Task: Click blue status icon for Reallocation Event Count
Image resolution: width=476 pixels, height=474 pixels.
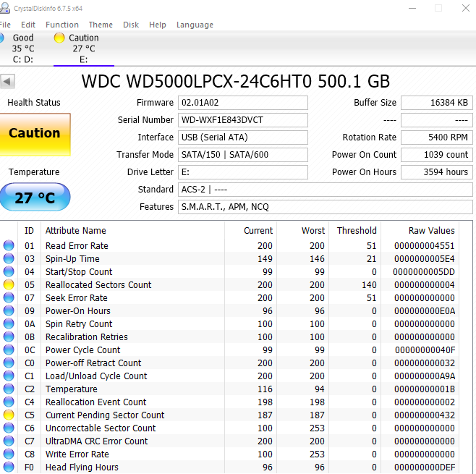Action: click(x=9, y=402)
